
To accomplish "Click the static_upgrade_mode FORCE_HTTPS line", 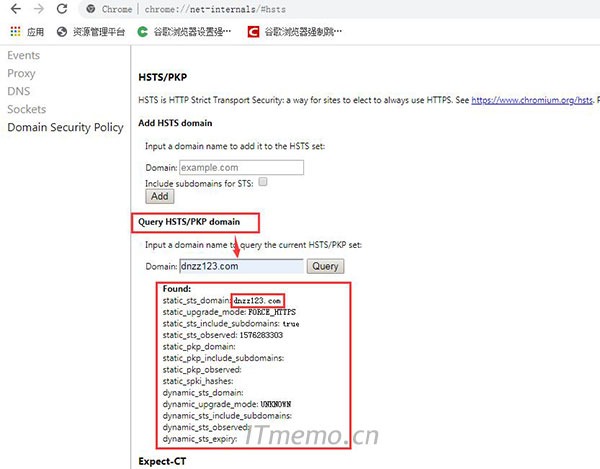I will point(229,312).
